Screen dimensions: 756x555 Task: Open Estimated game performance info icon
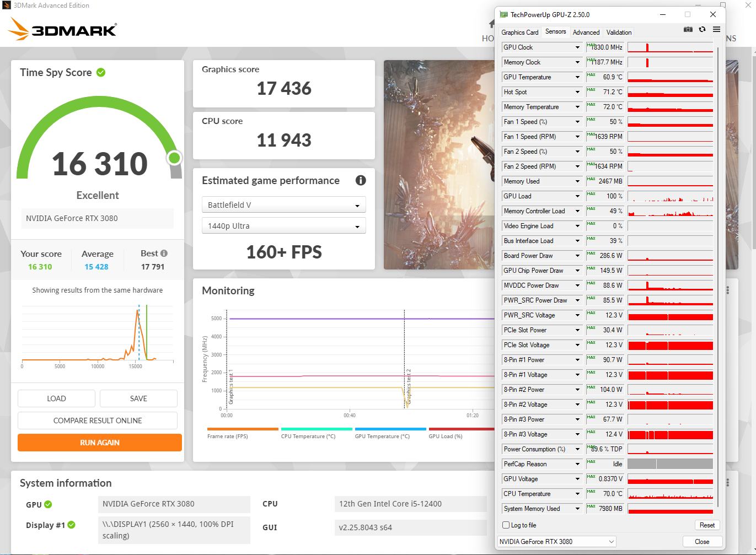[x=361, y=180]
